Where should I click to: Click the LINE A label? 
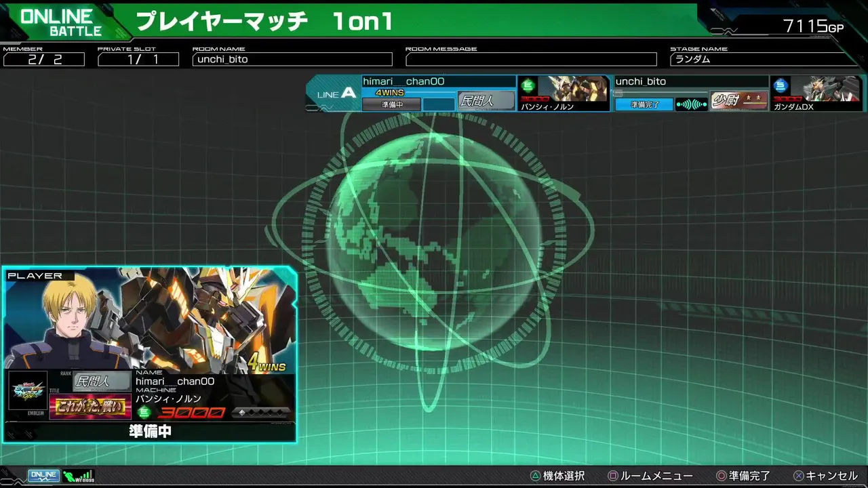[336, 94]
